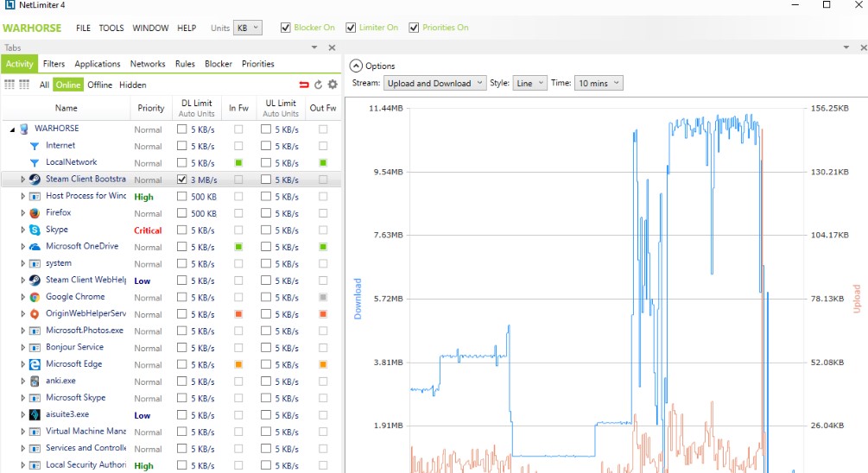868x473 pixels.
Task: Open the Stream Upload and Download dropdown
Action: pos(434,84)
